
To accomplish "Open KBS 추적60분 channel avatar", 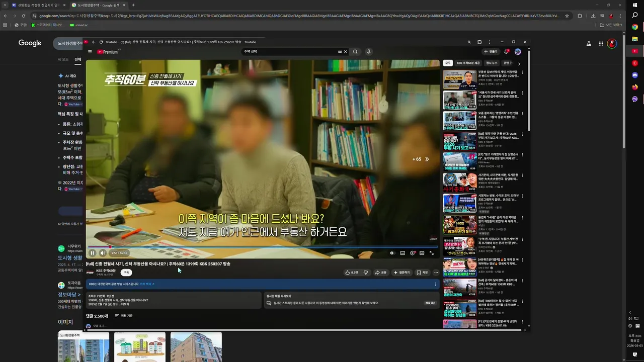I will [90, 273].
